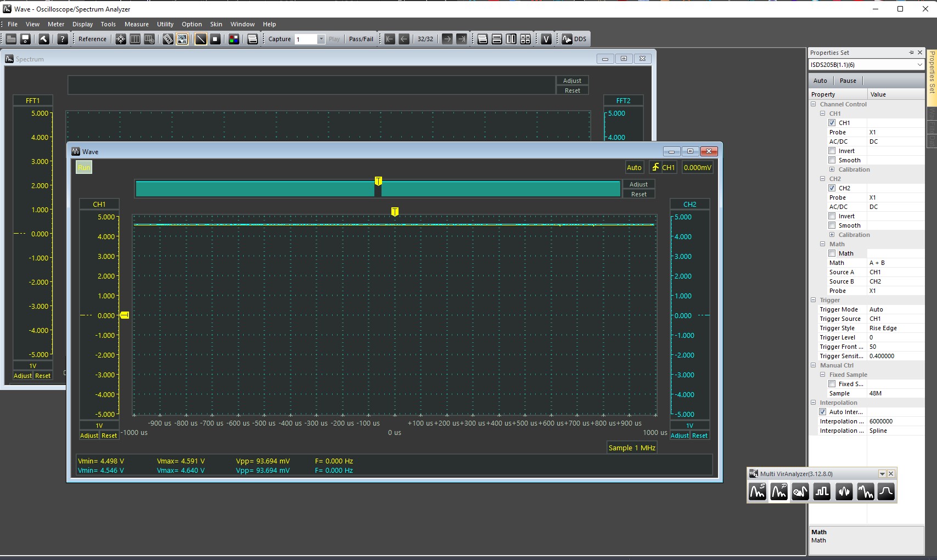
Task: Open the File menu
Action: tap(13, 24)
